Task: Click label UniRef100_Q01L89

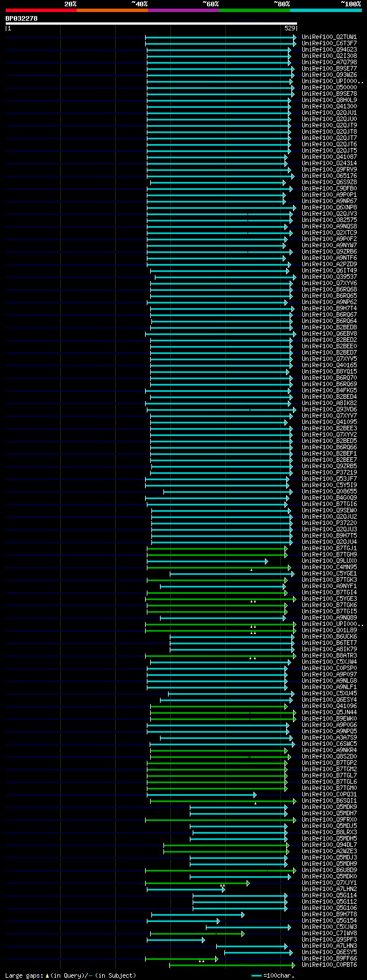Action: [329, 630]
